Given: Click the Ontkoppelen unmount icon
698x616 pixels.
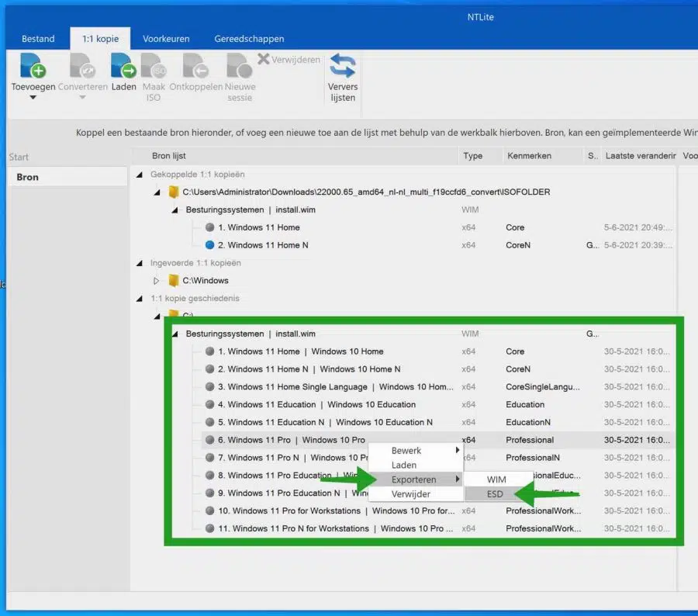Looking at the screenshot, I should 195,65.
